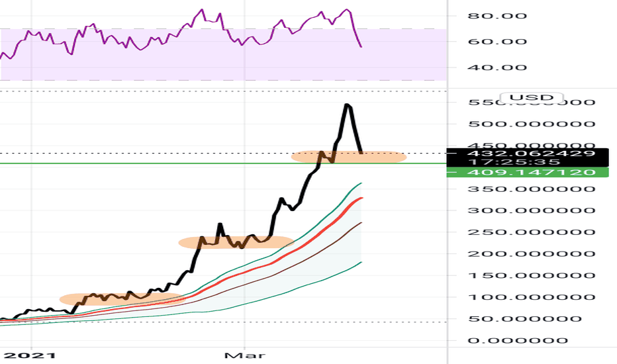Click the 50.000000 price scale label
Viewport: 617px width, 364px height.
pos(524,318)
